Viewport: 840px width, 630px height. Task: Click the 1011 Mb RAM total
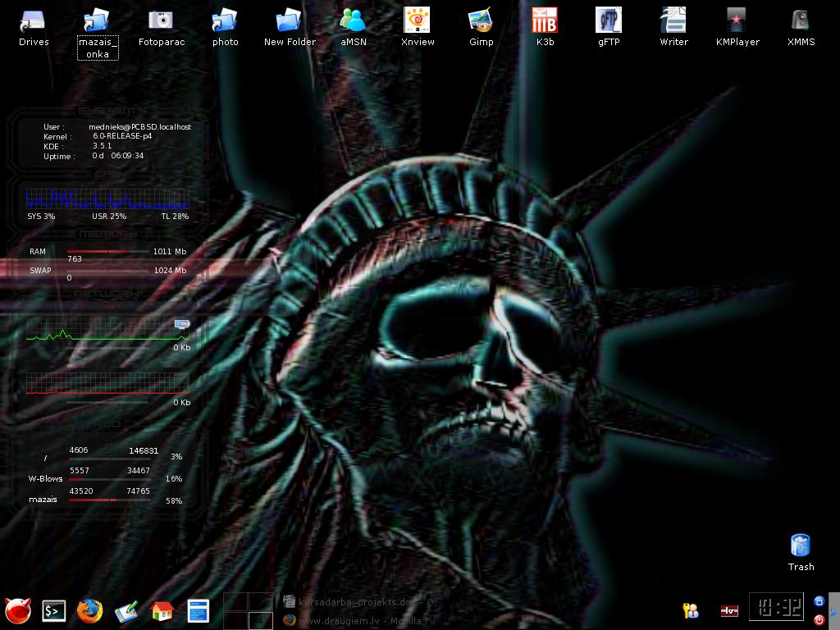tap(170, 251)
